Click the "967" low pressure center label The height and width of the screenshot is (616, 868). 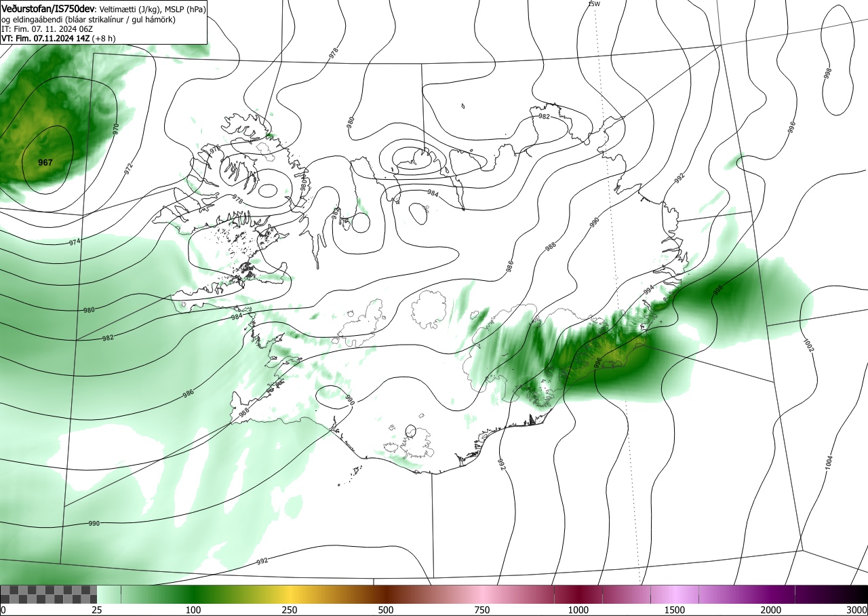click(x=46, y=163)
